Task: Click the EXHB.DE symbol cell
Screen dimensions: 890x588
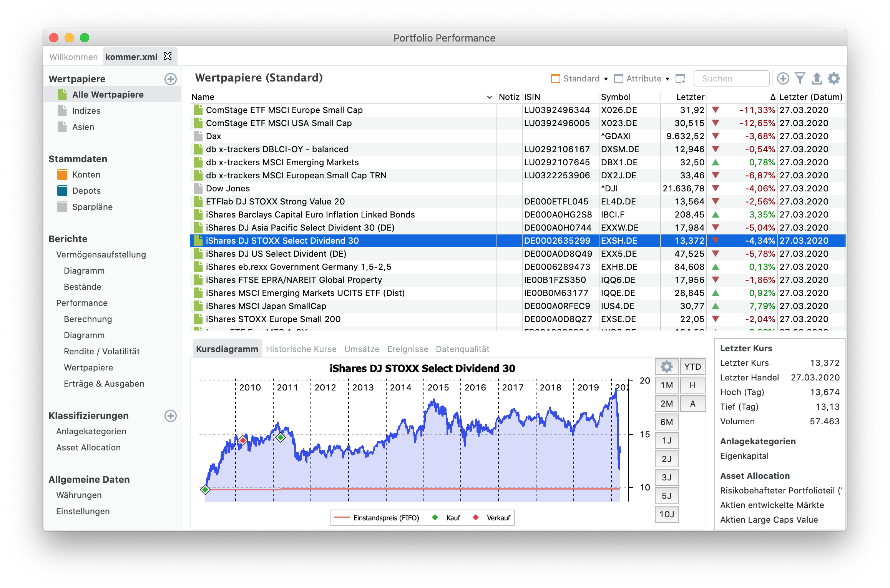Action: 619,267
